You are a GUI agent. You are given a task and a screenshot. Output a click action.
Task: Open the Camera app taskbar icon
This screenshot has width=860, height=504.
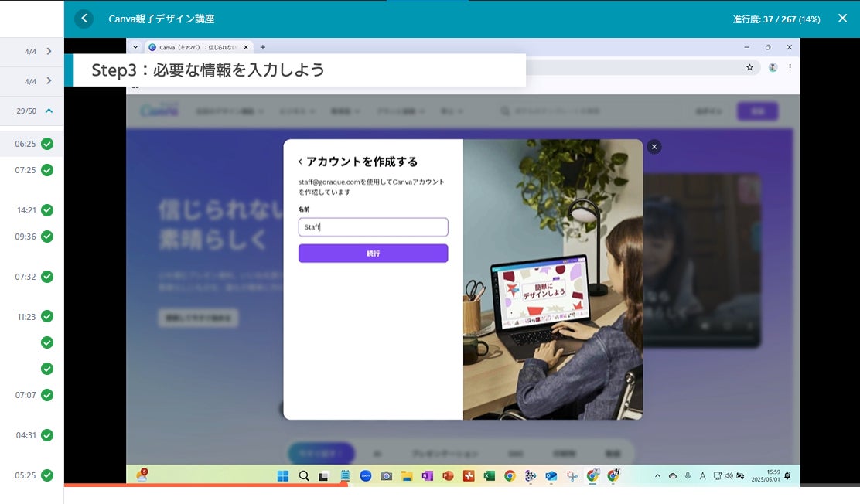point(386,476)
